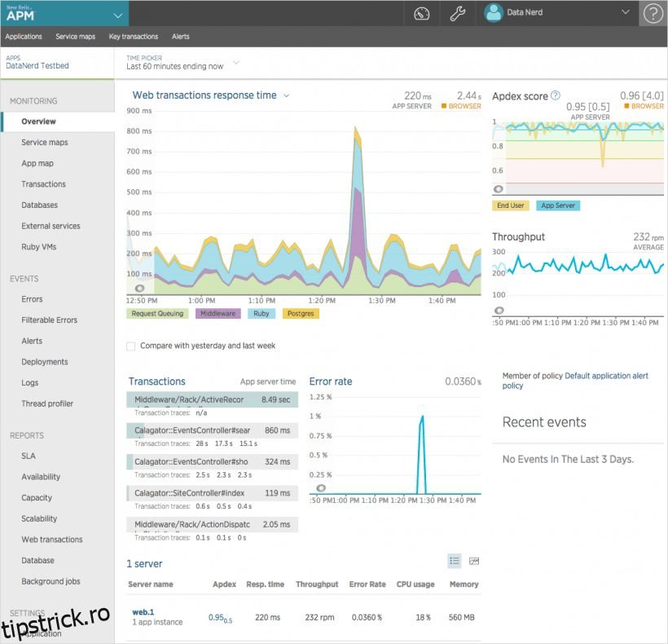Open the Key transactions menu
Viewport: 668px width, 644px height.
[134, 37]
